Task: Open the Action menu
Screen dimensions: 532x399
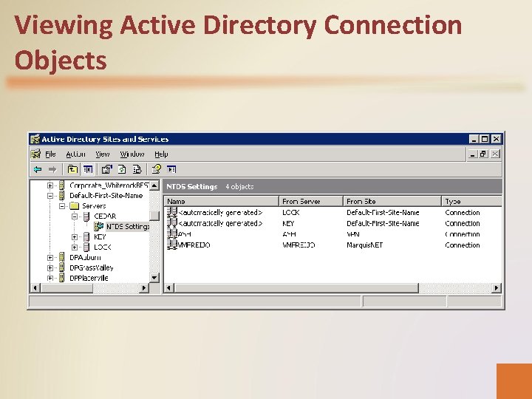Action: tap(75, 154)
